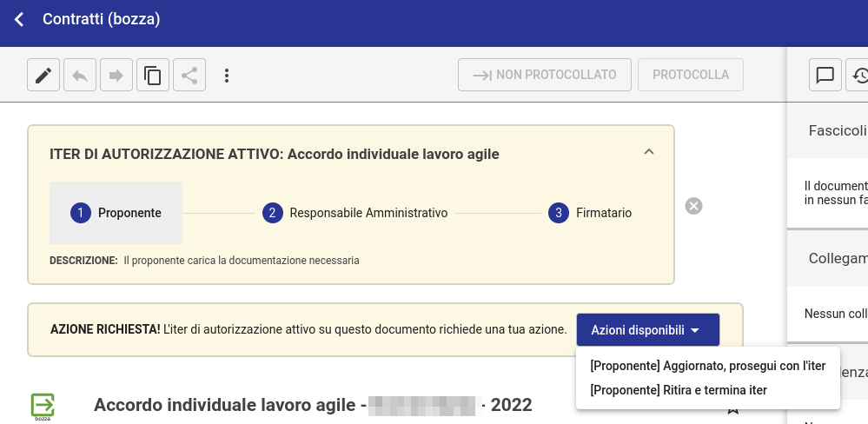Image resolution: width=868 pixels, height=424 pixels.
Task: Choose Ritira e termina iter
Action: [x=708, y=390]
